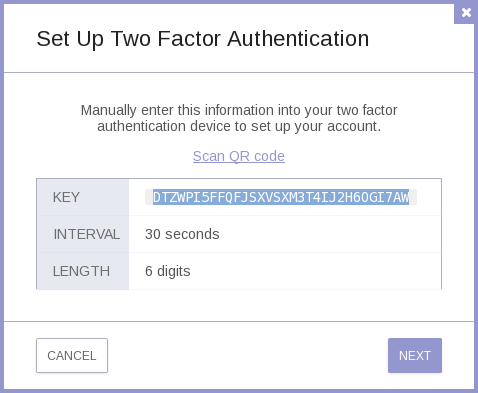The width and height of the screenshot is (478, 393).
Task: Click the KEY row label
Action: (66, 197)
